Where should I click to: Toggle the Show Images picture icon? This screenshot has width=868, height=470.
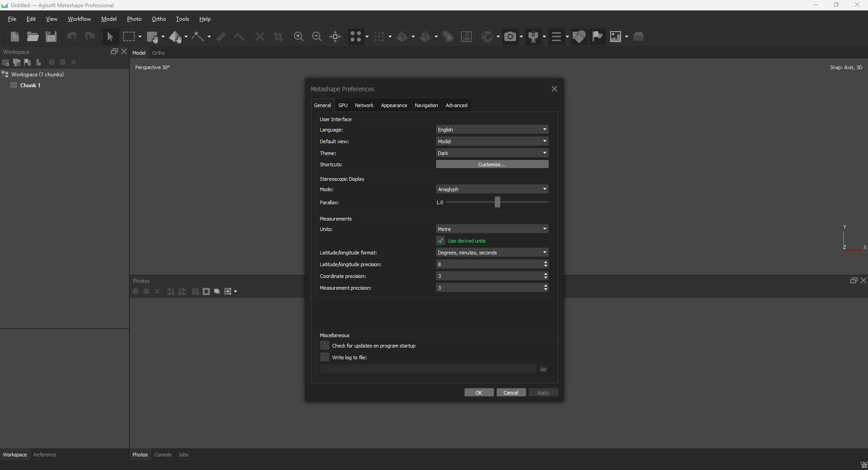point(616,37)
